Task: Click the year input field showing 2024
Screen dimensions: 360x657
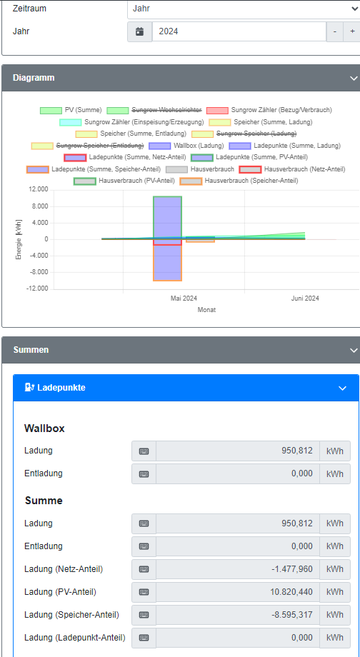Action: [x=239, y=31]
